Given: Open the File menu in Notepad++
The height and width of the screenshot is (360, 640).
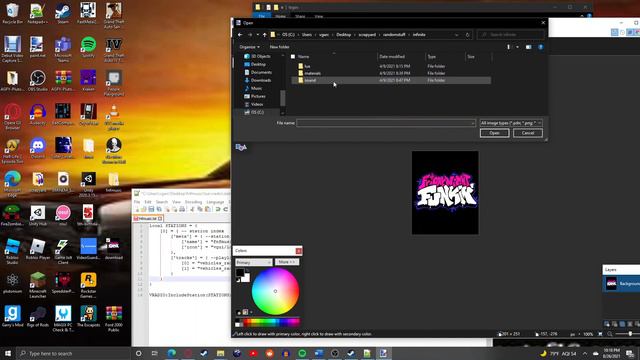Looking at the screenshot, I should 137,202.
